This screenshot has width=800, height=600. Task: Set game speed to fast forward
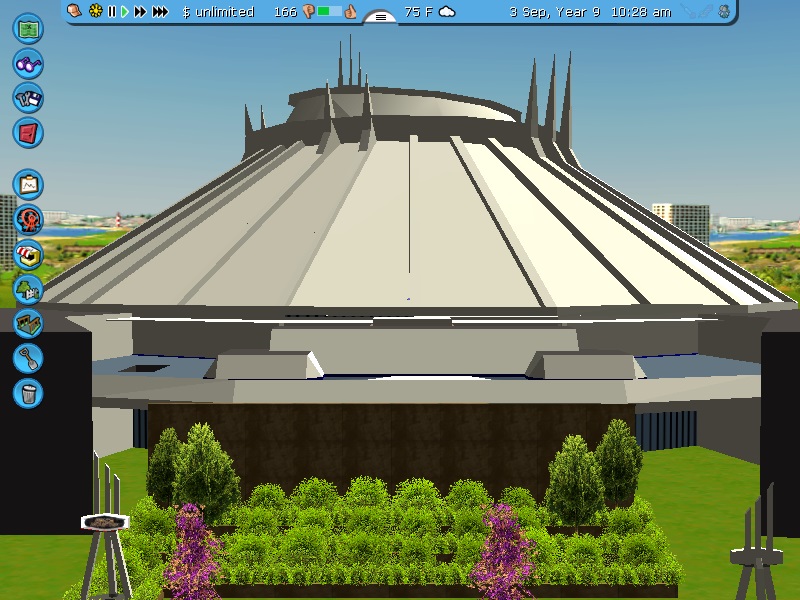click(140, 12)
